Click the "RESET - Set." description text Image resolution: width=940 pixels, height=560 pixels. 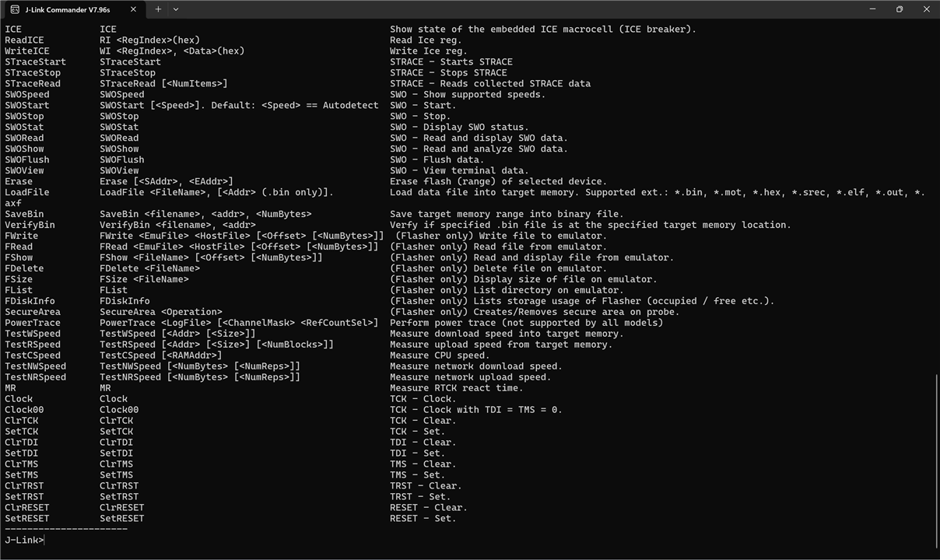coord(423,519)
